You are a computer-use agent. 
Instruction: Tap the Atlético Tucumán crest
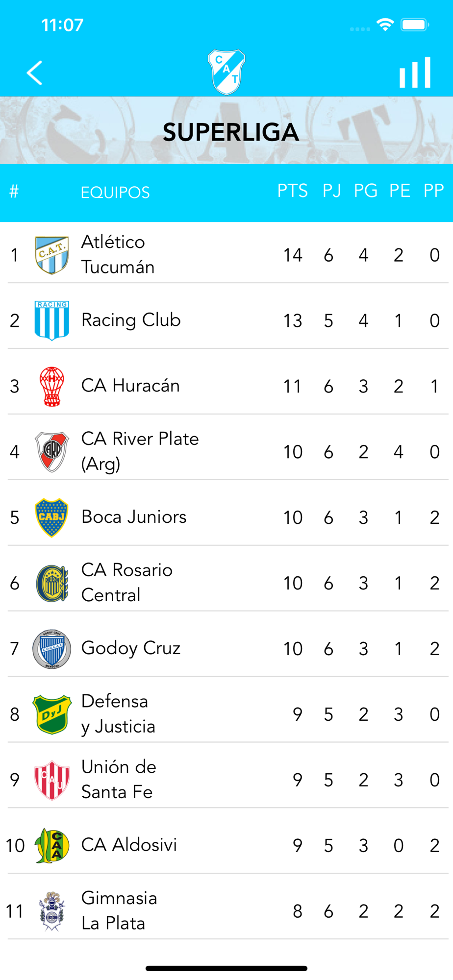click(52, 255)
